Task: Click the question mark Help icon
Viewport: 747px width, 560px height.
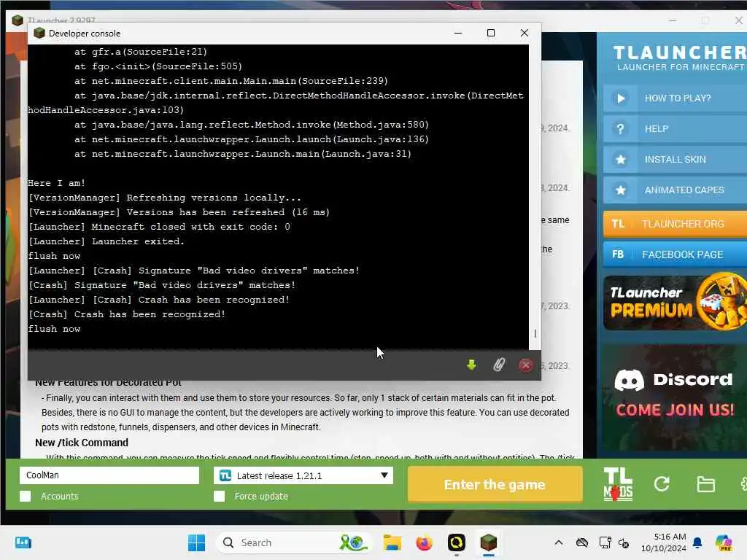Action: pos(620,129)
